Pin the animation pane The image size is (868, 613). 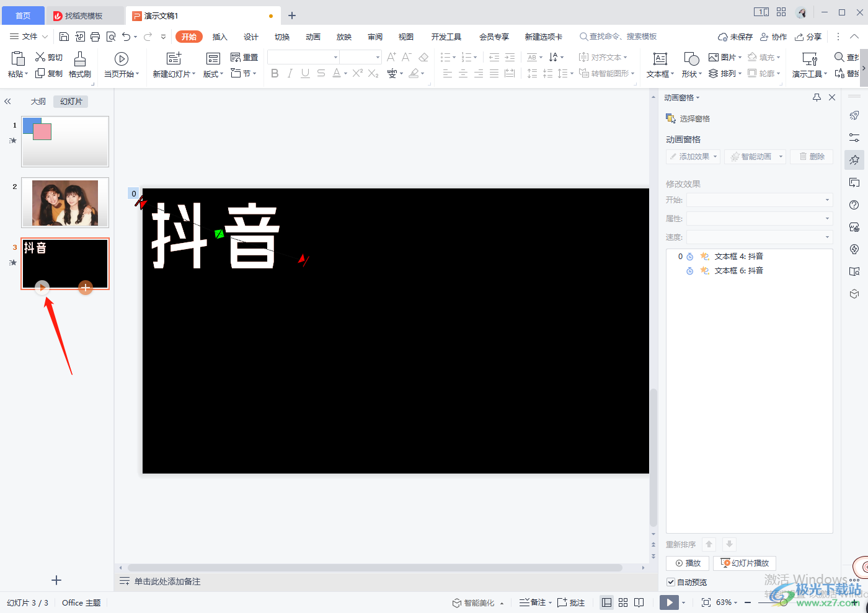817,97
